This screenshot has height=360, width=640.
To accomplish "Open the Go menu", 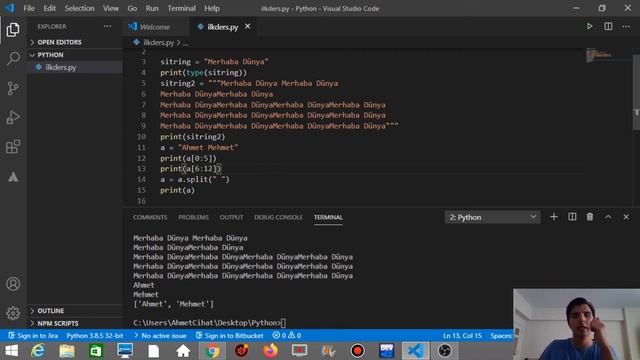I will click(132, 8).
